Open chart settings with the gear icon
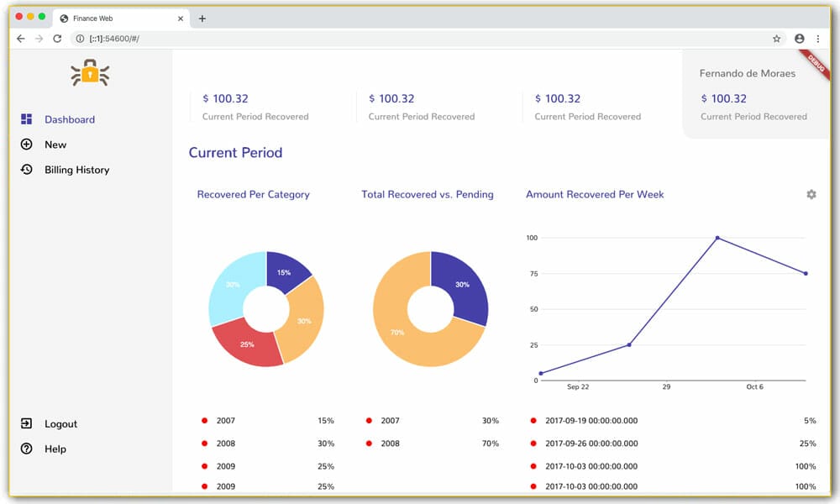Image resolution: width=840 pixels, height=504 pixels. click(811, 194)
